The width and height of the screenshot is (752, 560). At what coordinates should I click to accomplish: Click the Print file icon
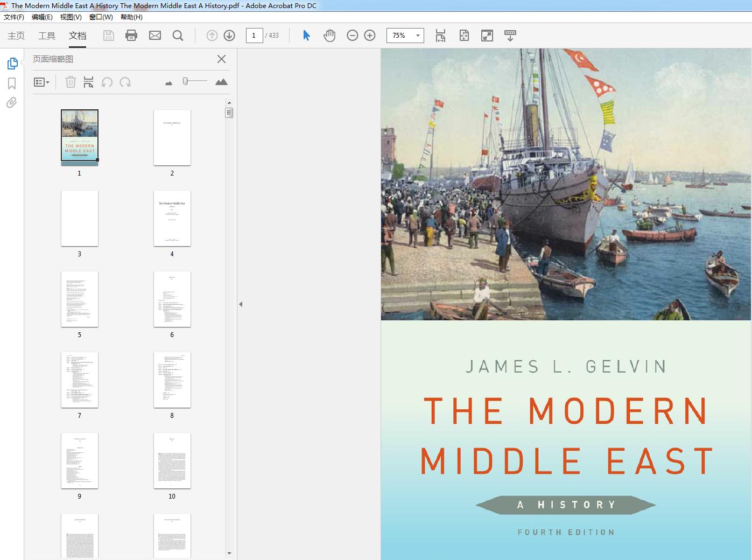pyautogui.click(x=131, y=36)
